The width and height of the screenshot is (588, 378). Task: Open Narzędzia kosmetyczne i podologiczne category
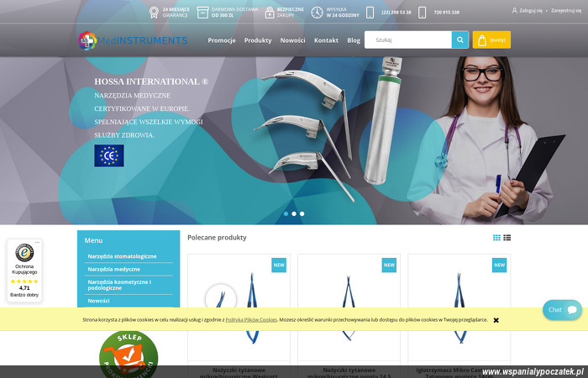pyautogui.click(x=119, y=285)
